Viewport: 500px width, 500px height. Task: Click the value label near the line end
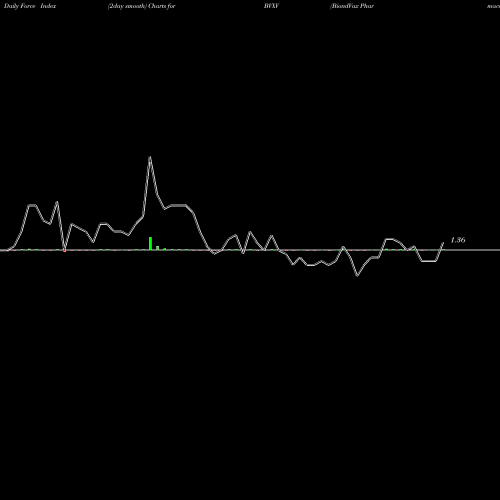click(458, 240)
